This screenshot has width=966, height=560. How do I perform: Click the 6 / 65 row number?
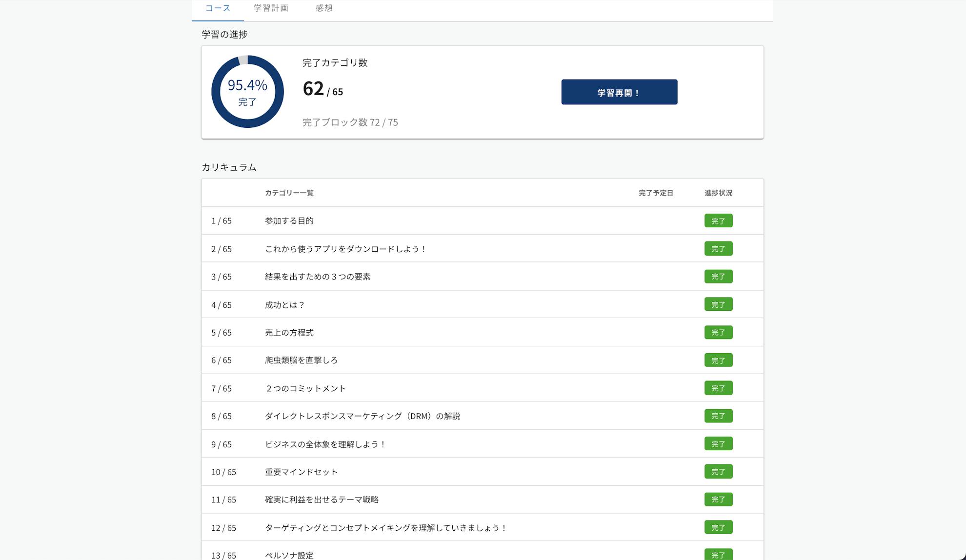tap(221, 360)
